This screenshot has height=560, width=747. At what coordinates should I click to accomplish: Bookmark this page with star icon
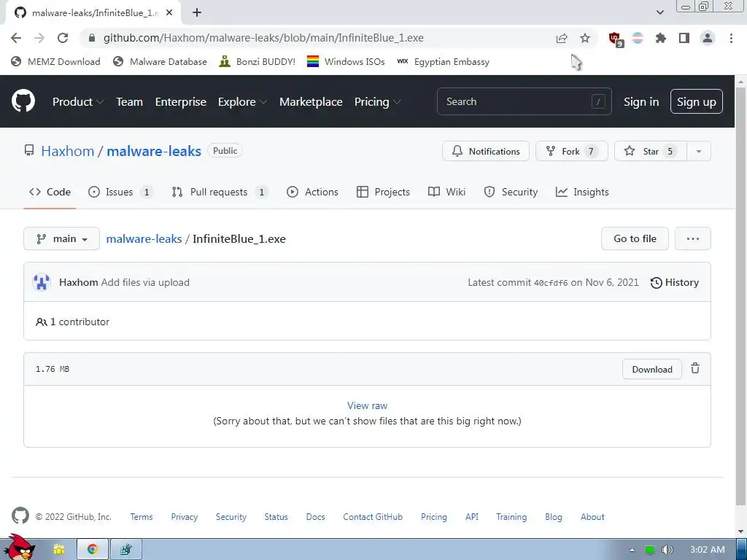[x=585, y=38]
